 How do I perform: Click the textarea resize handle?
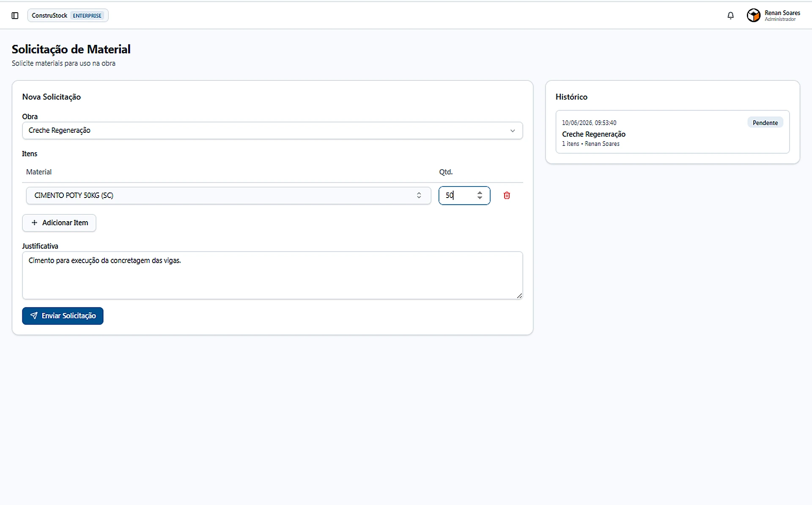(x=519, y=296)
